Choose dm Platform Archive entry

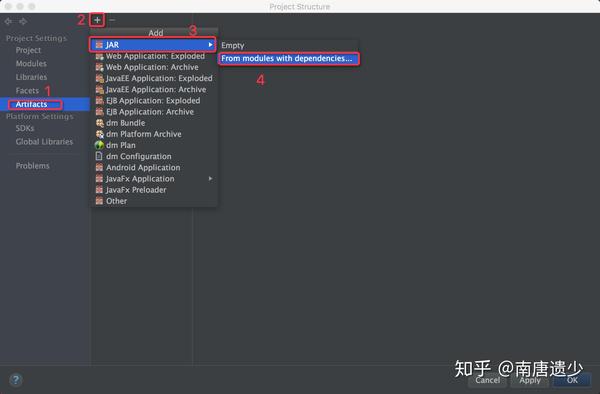[x=154, y=134]
